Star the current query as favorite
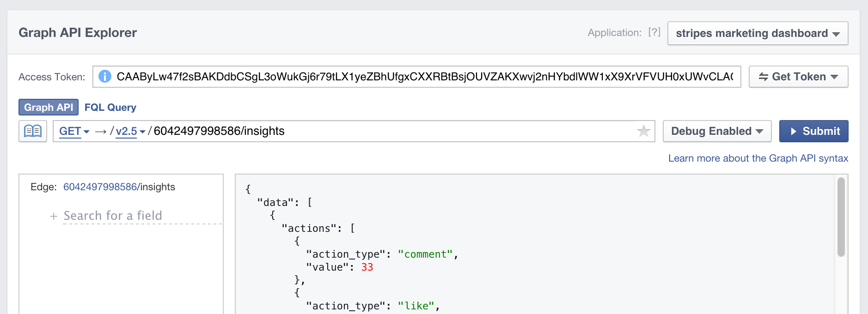 643,131
